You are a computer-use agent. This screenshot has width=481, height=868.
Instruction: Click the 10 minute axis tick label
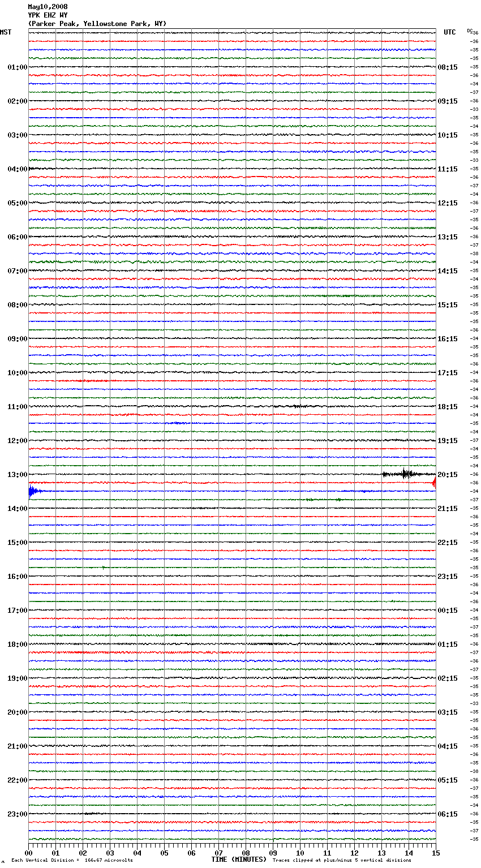tap(300, 853)
